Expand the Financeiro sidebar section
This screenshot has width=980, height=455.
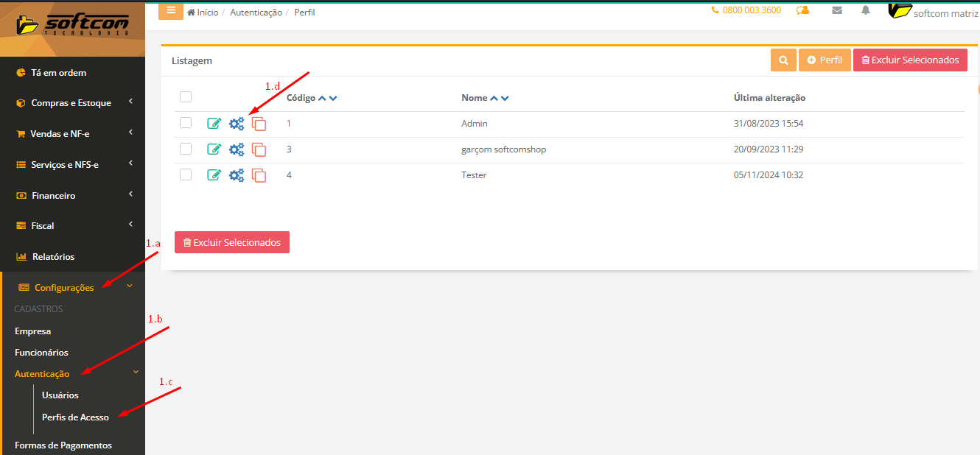(54, 196)
